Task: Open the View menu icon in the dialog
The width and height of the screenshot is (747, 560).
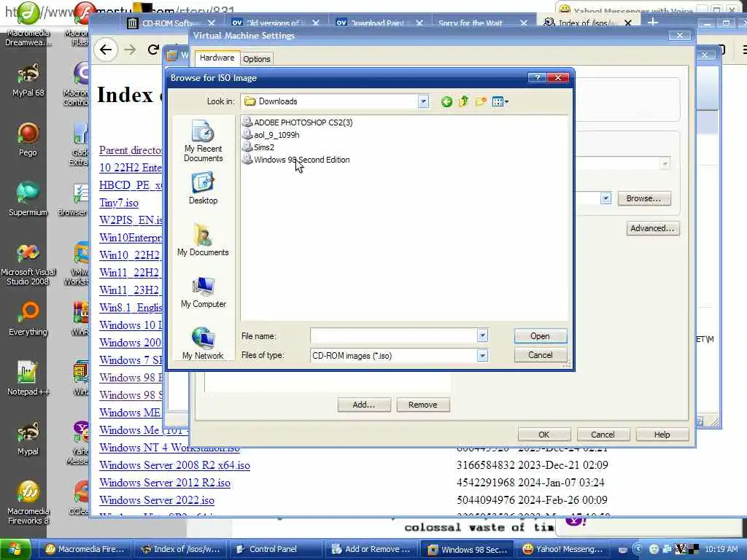Action: pyautogui.click(x=500, y=101)
